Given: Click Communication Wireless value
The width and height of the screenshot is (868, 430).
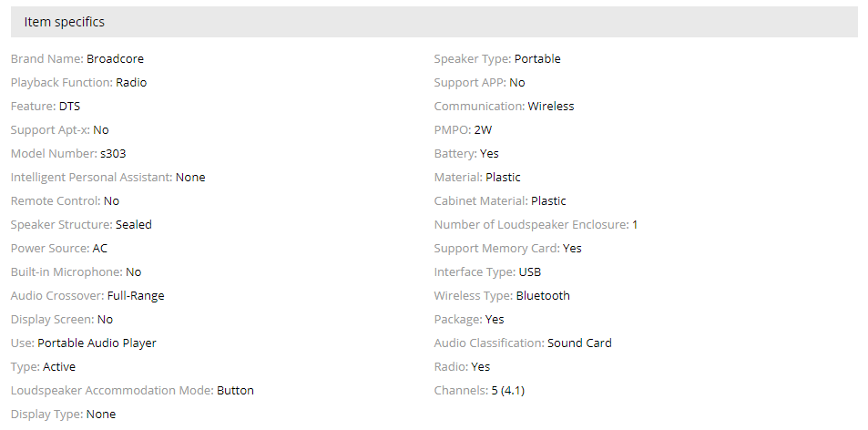Looking at the screenshot, I should 551,107.
